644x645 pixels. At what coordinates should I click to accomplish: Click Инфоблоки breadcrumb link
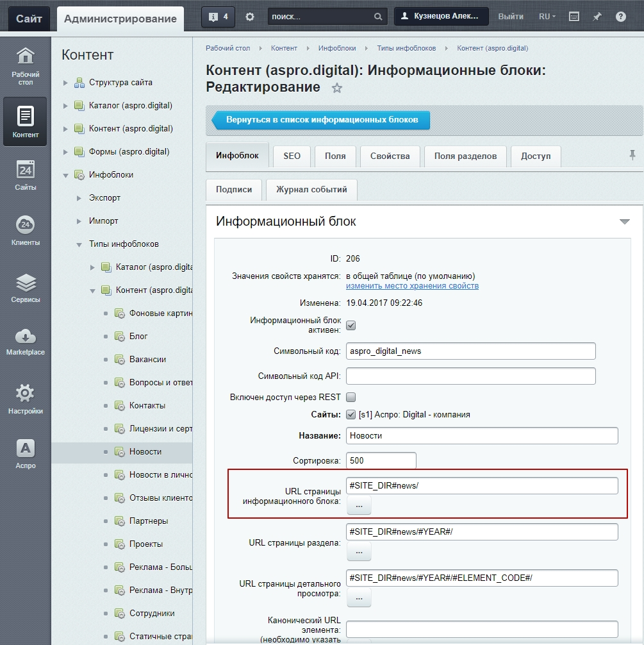pyautogui.click(x=337, y=48)
